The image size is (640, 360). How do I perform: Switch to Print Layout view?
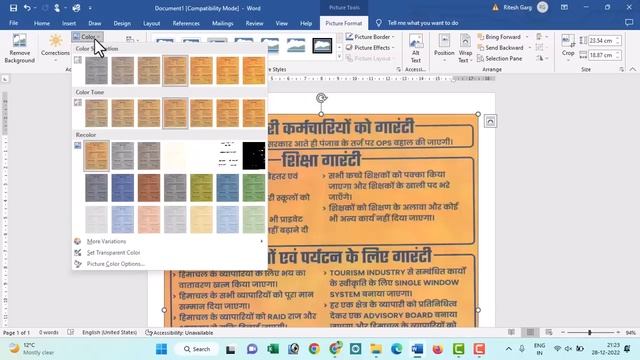[530, 332]
